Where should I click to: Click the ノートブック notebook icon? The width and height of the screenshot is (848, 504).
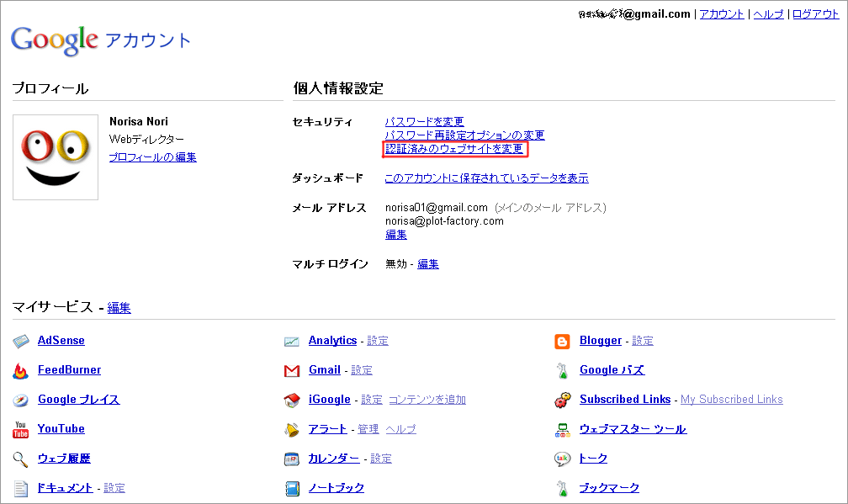coord(292,489)
